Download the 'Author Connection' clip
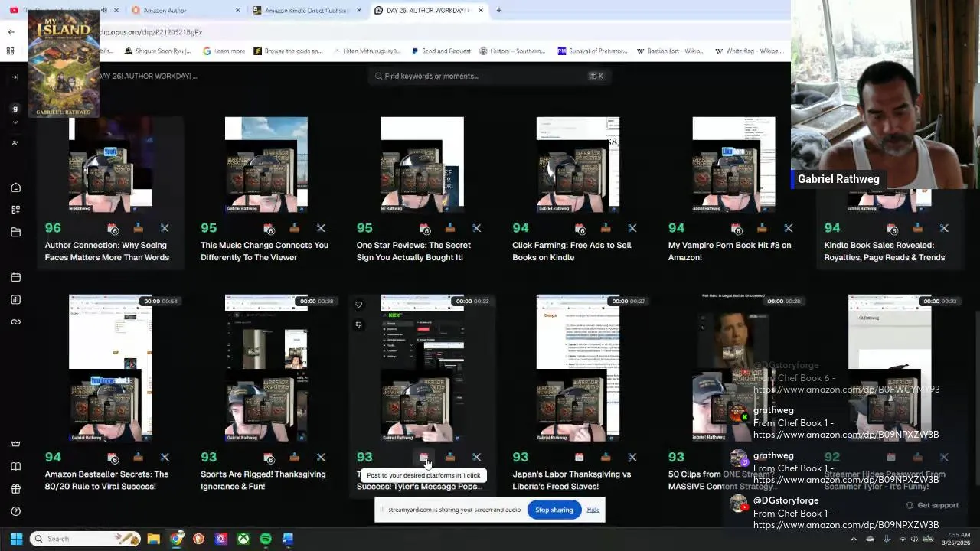This screenshot has height=551, width=980. click(138, 228)
